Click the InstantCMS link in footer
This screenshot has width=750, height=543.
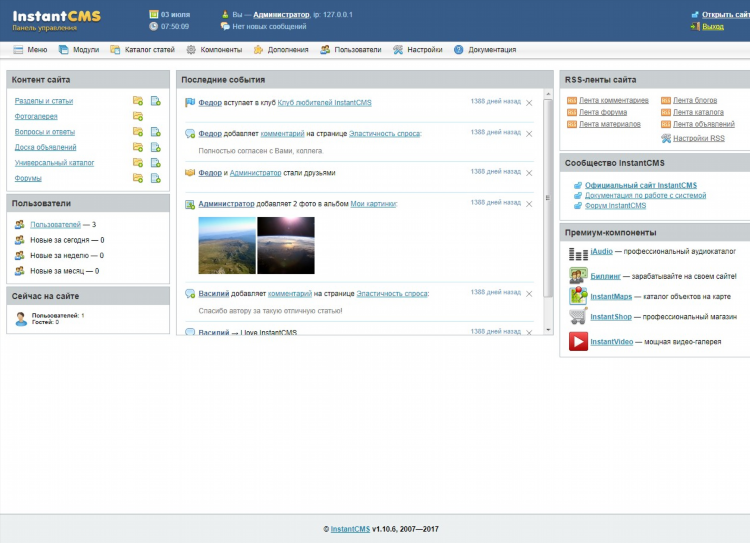(350, 529)
